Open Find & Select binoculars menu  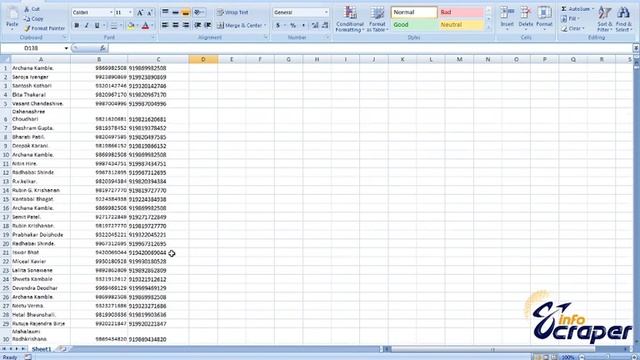[x=623, y=19]
